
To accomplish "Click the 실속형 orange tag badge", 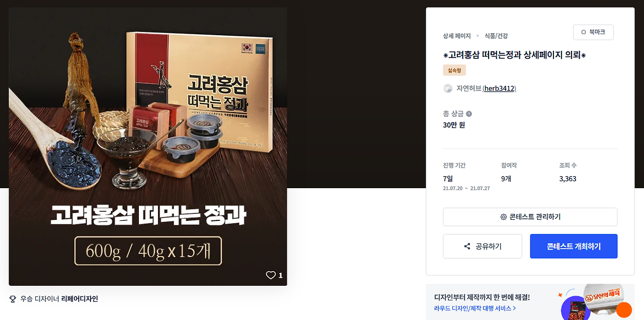I will tap(454, 70).
